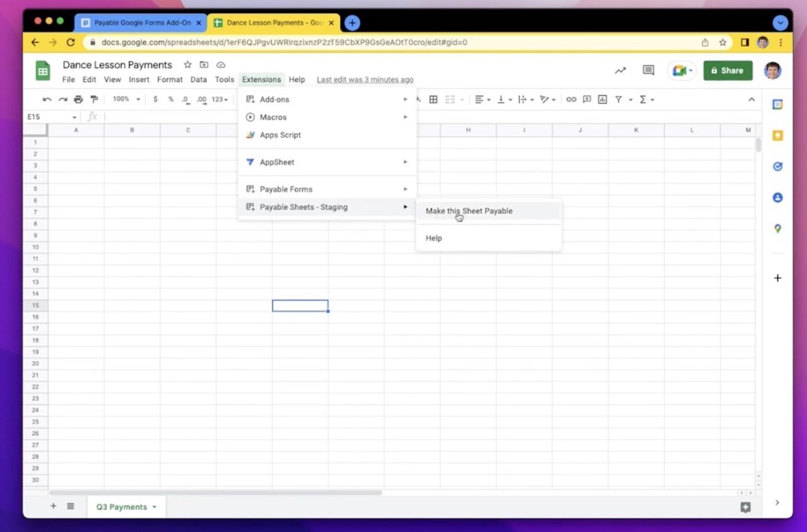Expand the Payable Forms submenu

coord(327,189)
